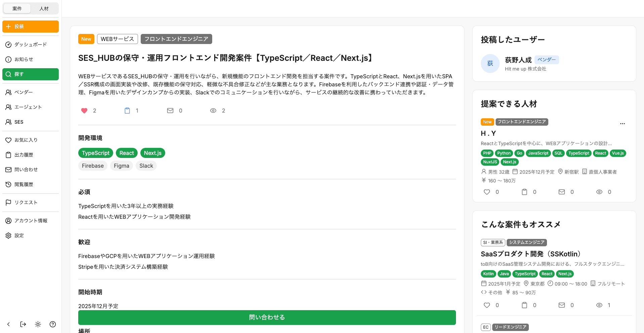Switch to the 人材 tab
644x333 pixels.
(x=44, y=8)
